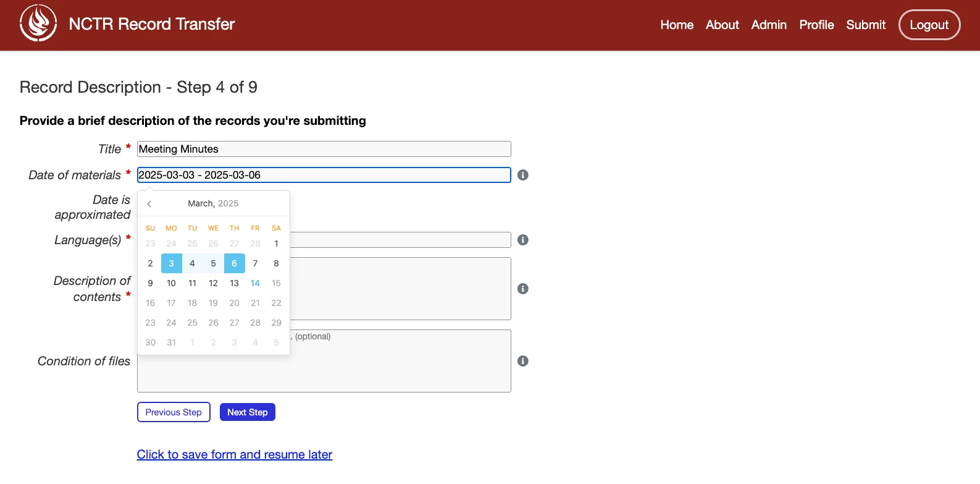
Task: Focus the Date of materials field
Action: pyautogui.click(x=324, y=175)
